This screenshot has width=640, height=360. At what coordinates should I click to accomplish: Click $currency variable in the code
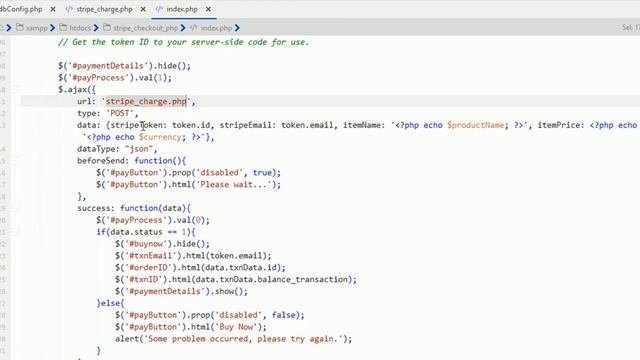(x=160, y=137)
